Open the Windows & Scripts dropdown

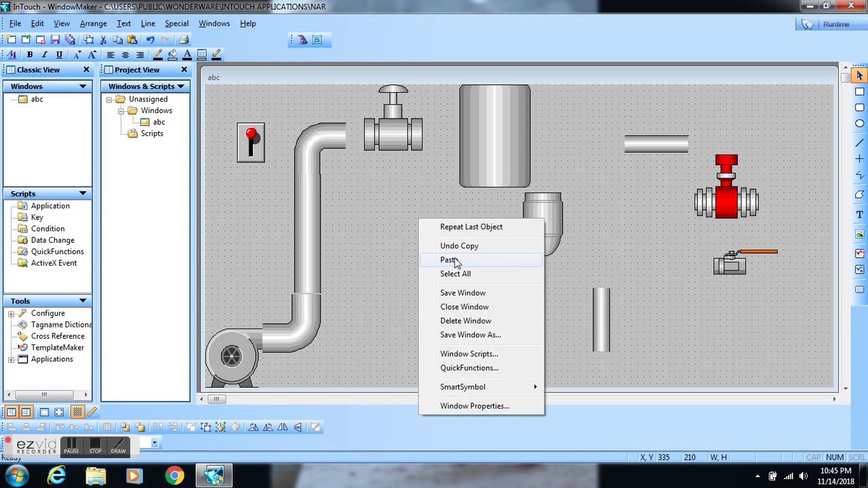click(x=180, y=86)
